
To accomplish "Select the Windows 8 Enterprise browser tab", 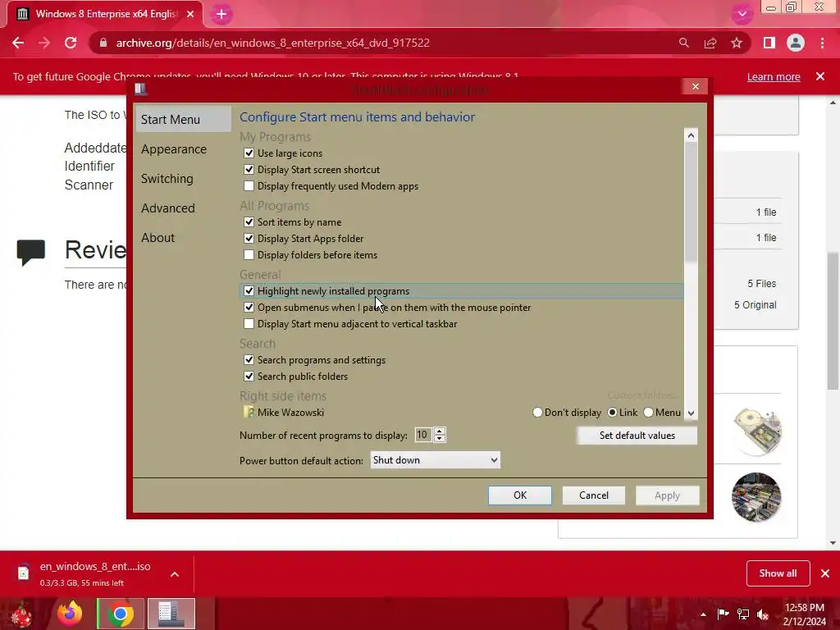I will point(105,14).
